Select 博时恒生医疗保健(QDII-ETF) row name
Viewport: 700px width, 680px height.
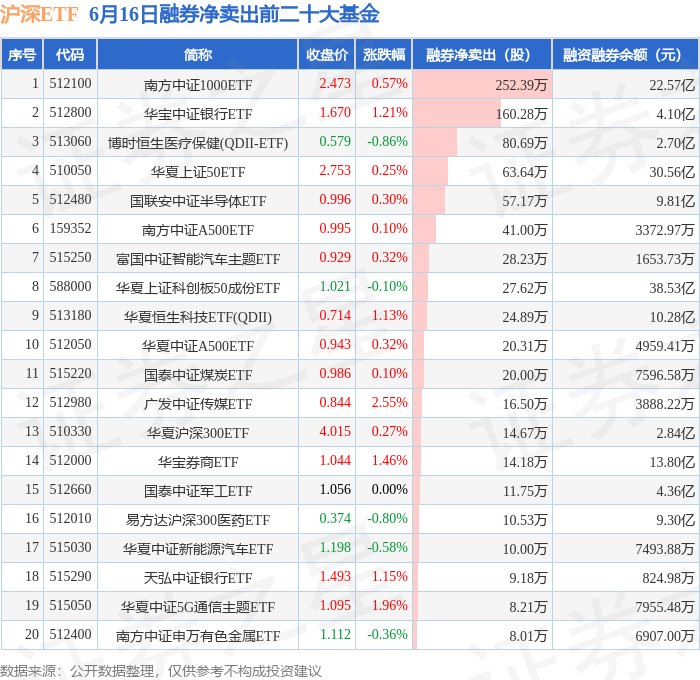pos(198,143)
